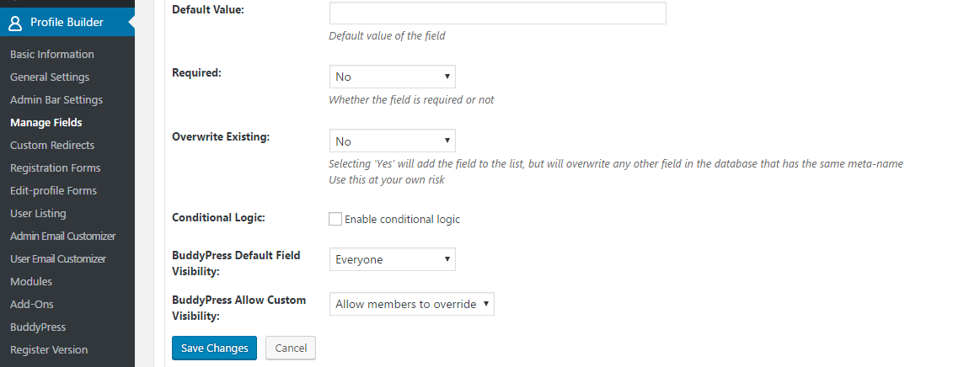Viewport: 980px width, 367px height.
Task: Go to User Listing section
Action: pos(38,214)
